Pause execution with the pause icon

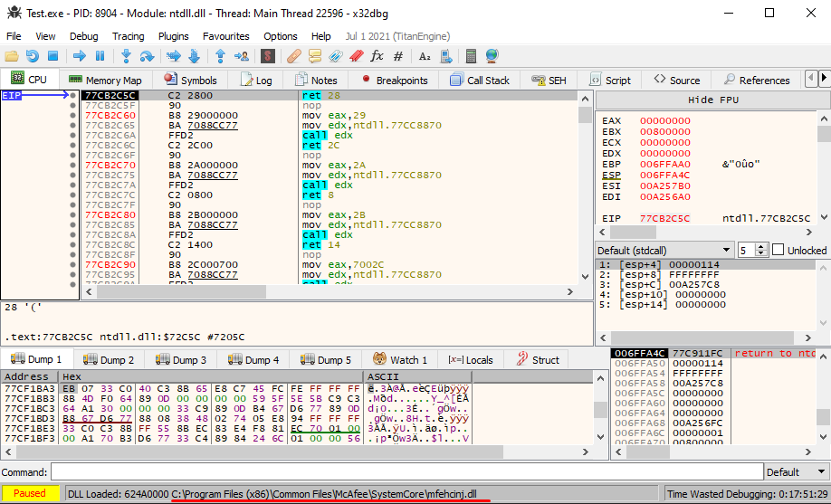100,56
